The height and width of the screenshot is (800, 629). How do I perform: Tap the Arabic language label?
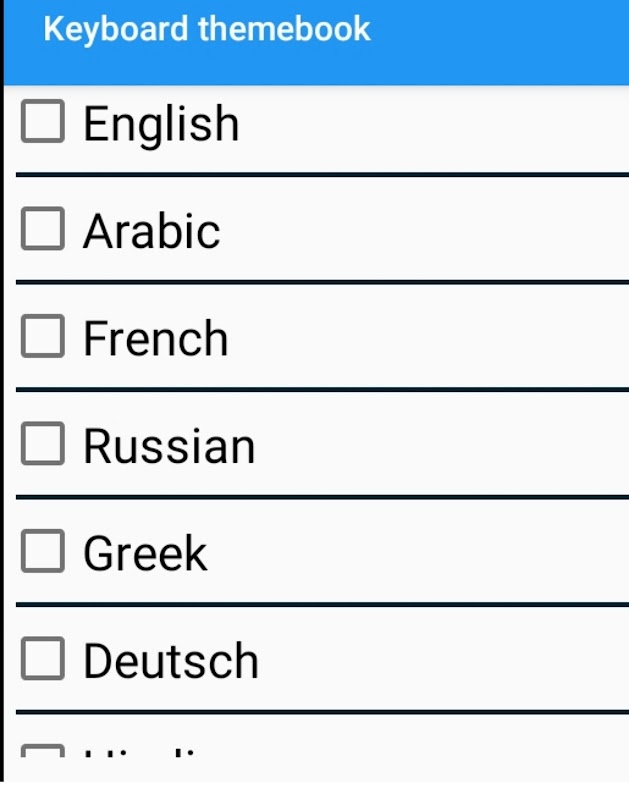coord(151,231)
